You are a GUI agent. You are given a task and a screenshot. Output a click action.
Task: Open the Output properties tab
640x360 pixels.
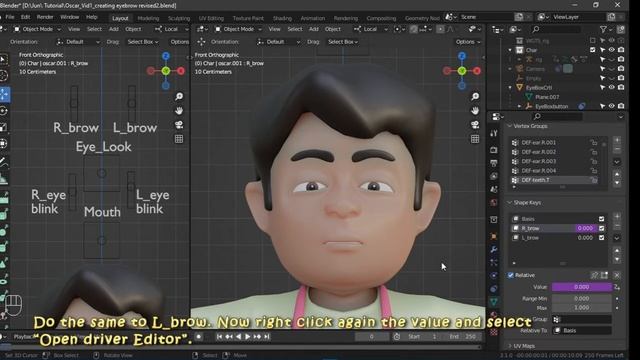click(x=493, y=163)
